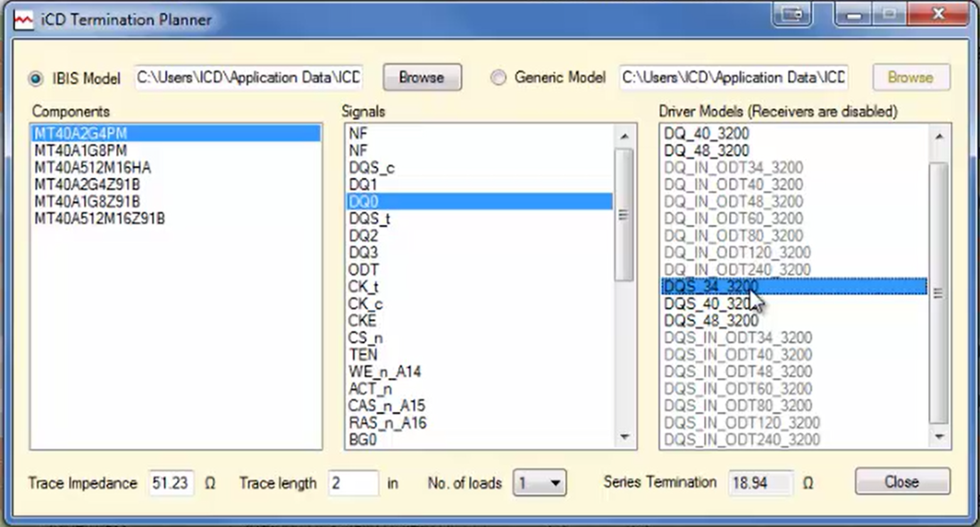The width and height of the screenshot is (980, 527).
Task: Select the DQ1 signal
Action: point(480,184)
